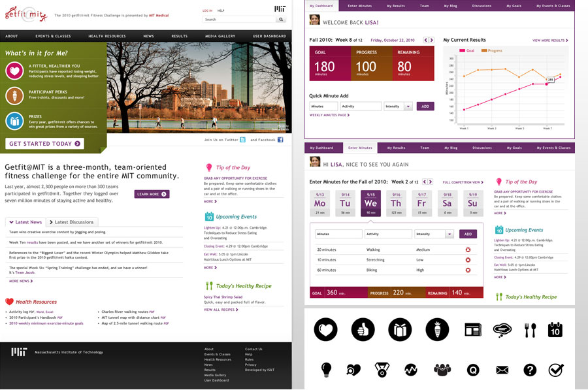Open View All Recipes link
Screen dimensions: 588x390
tap(221, 310)
